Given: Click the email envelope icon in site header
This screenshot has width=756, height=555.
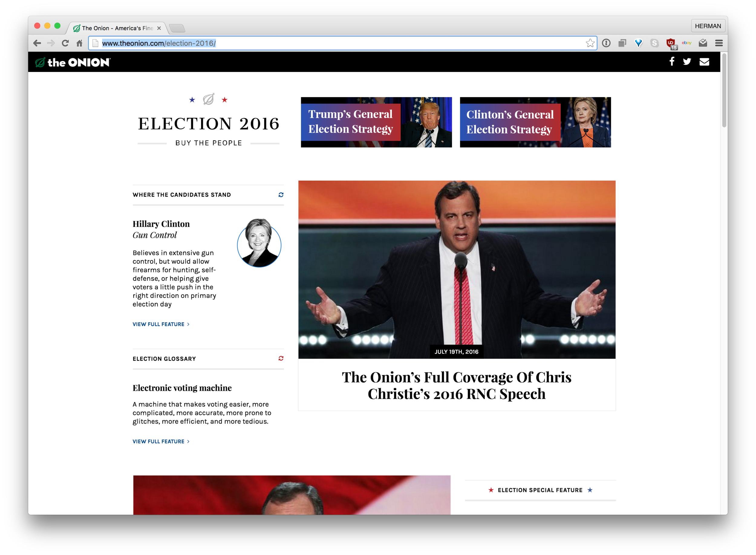Looking at the screenshot, I should click(704, 62).
